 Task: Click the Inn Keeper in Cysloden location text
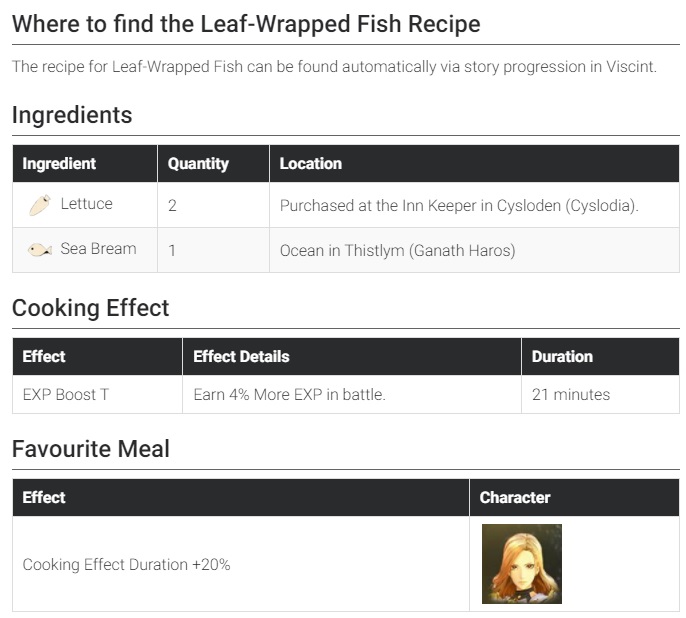[459, 205]
